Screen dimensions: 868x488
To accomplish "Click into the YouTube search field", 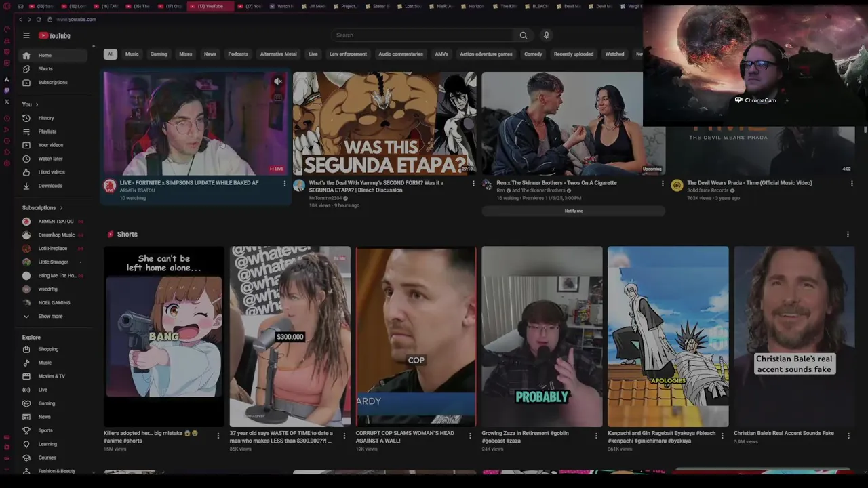I will [422, 35].
